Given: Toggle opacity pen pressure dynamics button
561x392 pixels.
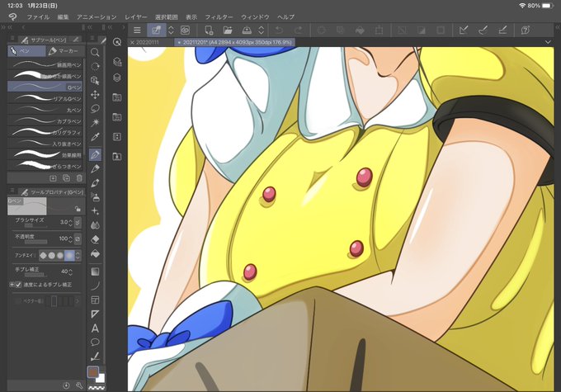Looking at the screenshot, I should click(x=78, y=239).
